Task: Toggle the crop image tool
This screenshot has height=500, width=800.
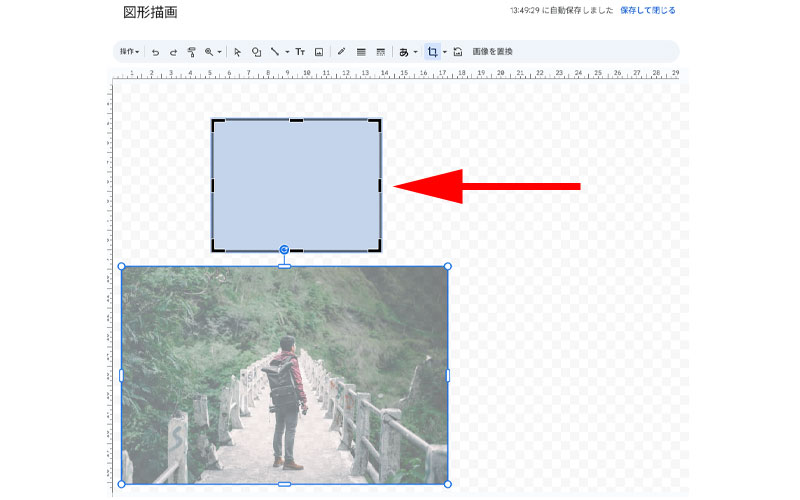Action: (433, 52)
